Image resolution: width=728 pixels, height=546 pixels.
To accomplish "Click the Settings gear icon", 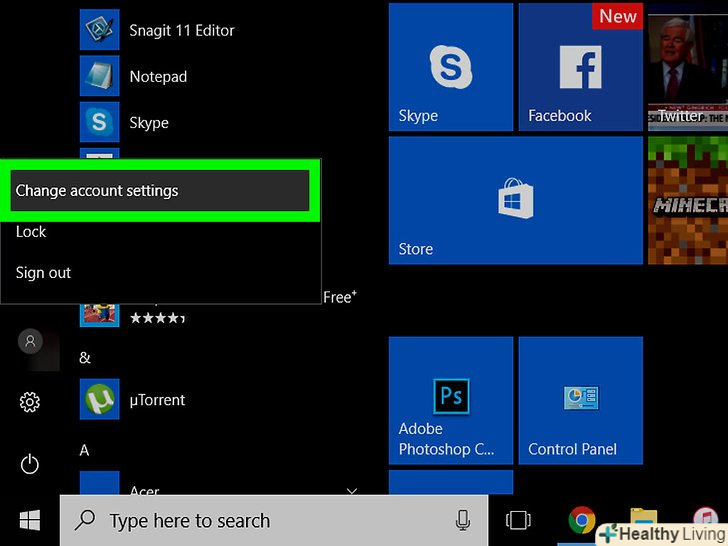I will click(30, 402).
